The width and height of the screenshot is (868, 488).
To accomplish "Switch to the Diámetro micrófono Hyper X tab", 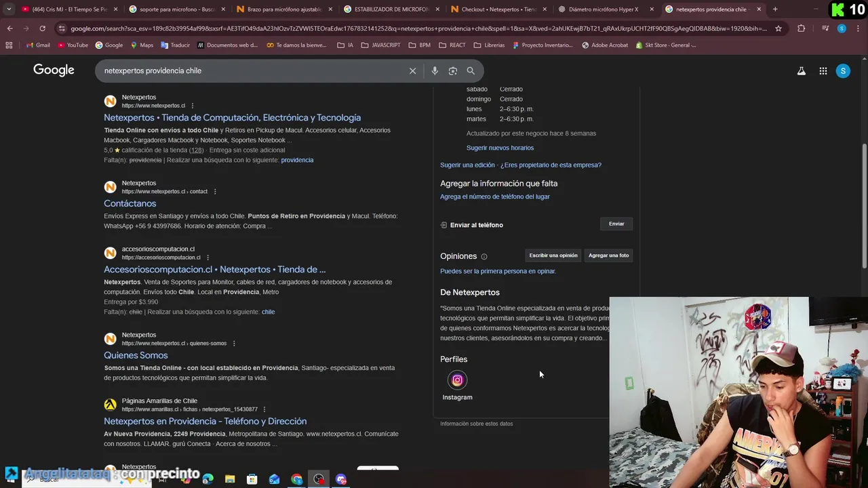I will click(x=606, y=9).
